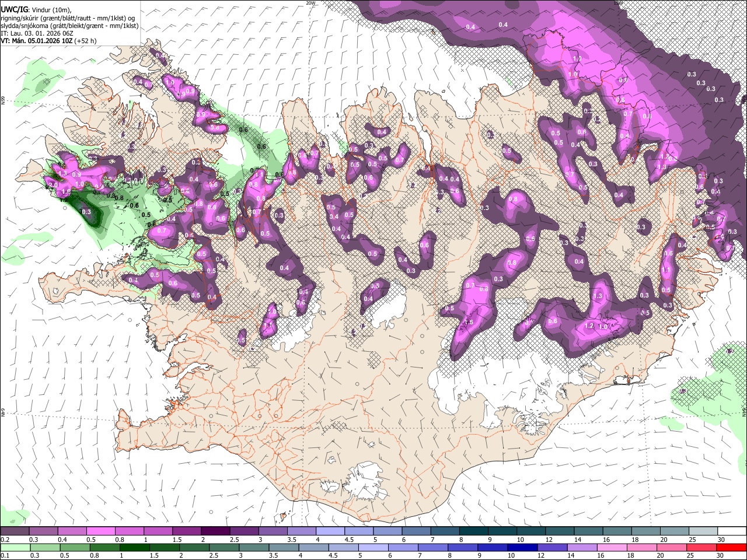Click the lower scale pink swatch between 16 and 18
The height and width of the screenshot is (560, 747).
coord(612,547)
